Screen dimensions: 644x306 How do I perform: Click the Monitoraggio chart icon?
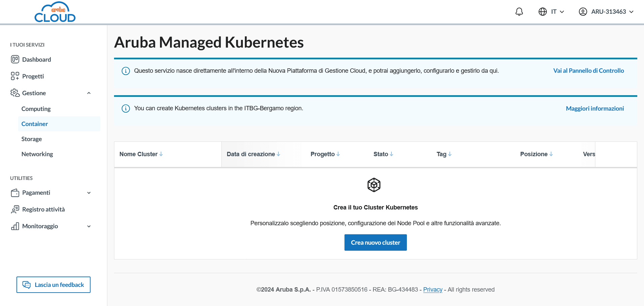(x=15, y=226)
